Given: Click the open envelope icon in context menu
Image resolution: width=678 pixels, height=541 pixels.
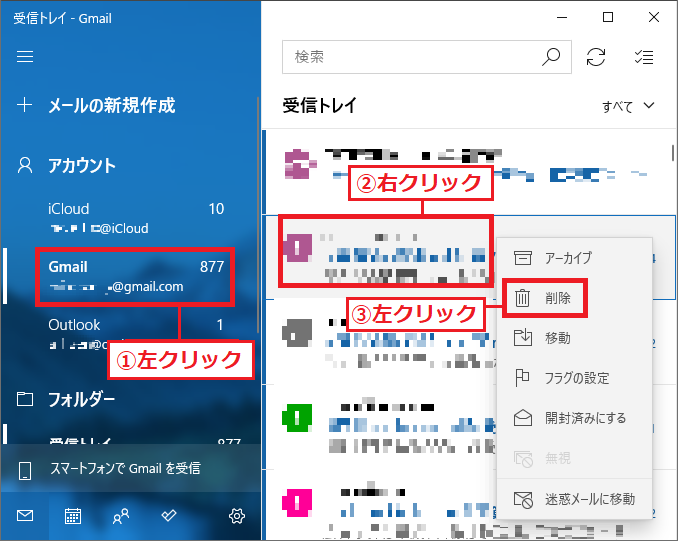Looking at the screenshot, I should tap(523, 418).
